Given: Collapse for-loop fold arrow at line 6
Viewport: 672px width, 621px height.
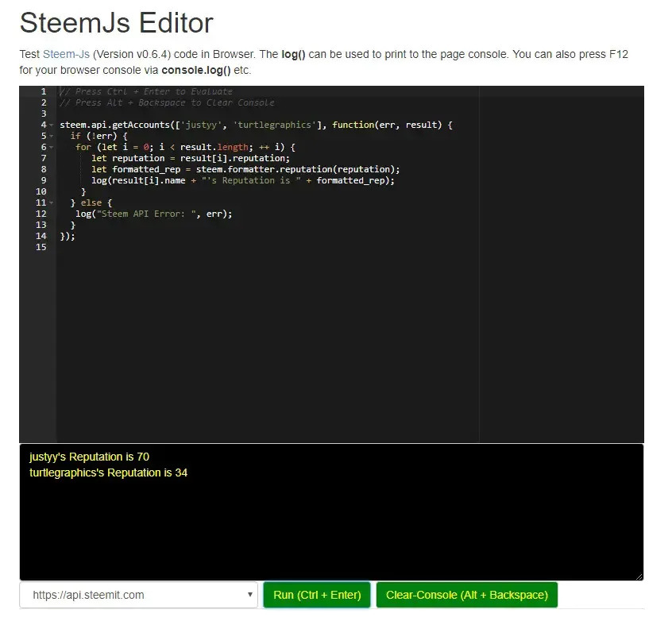Looking at the screenshot, I should point(52,148).
